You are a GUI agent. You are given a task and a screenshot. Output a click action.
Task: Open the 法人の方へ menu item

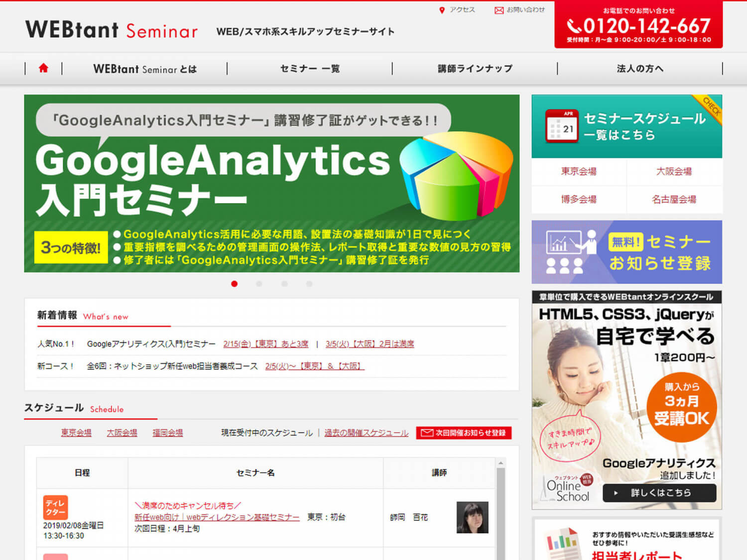(x=640, y=69)
